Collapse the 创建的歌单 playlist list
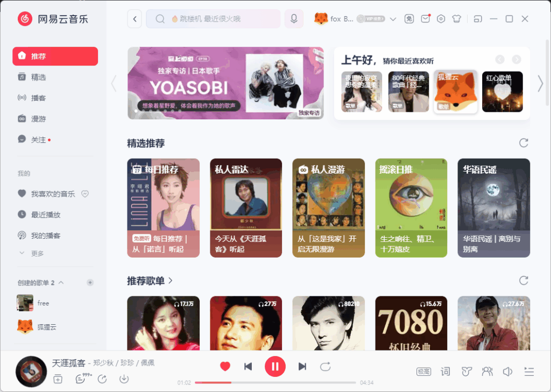 click(x=61, y=283)
